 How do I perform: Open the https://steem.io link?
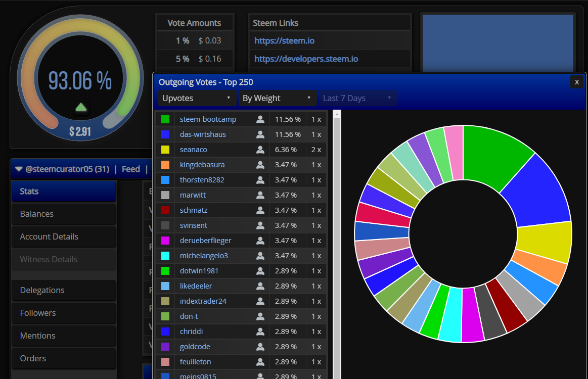click(x=284, y=40)
